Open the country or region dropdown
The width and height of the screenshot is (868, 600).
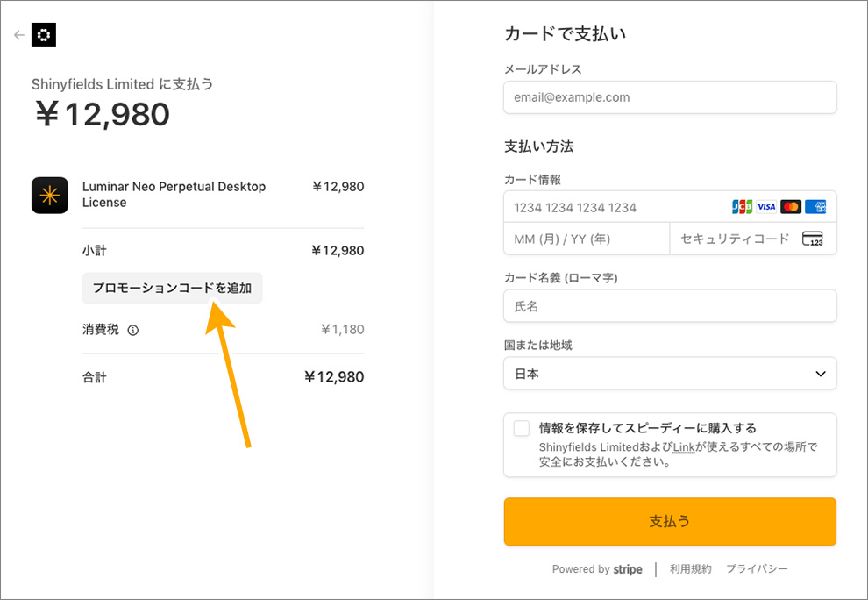670,374
